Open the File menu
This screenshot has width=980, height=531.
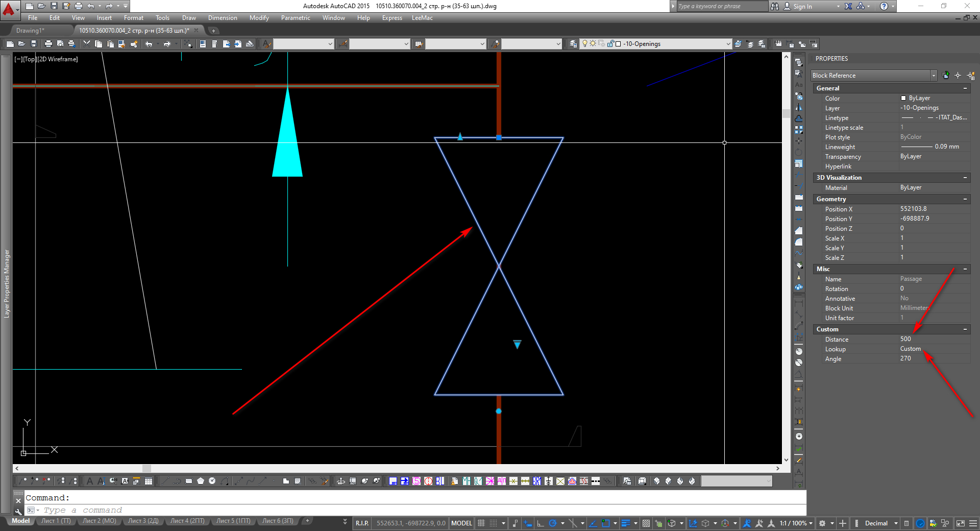coord(33,18)
